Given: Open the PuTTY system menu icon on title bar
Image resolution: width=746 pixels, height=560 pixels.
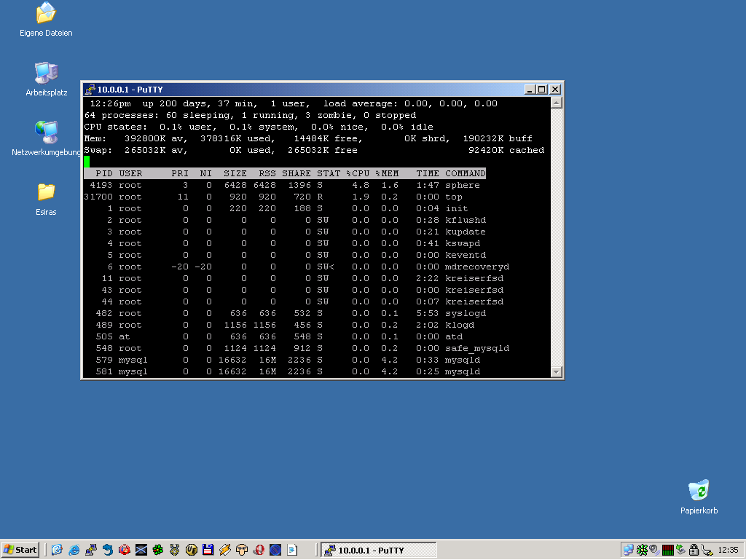Looking at the screenshot, I should [x=90, y=88].
